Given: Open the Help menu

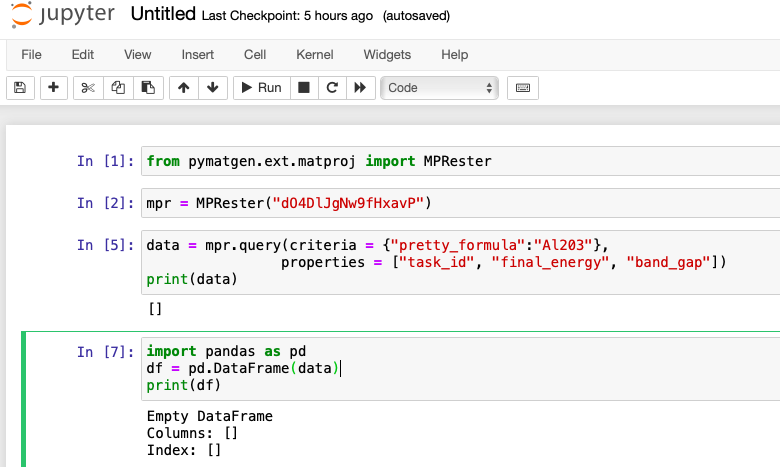Looking at the screenshot, I should pos(455,55).
